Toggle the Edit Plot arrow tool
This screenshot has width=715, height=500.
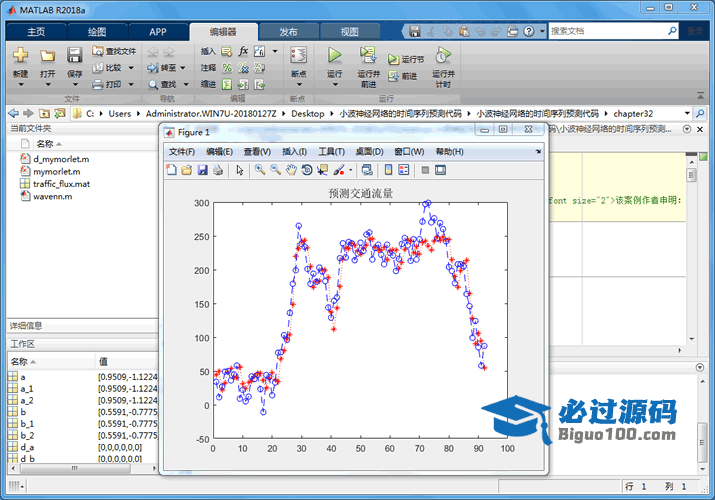pos(240,170)
